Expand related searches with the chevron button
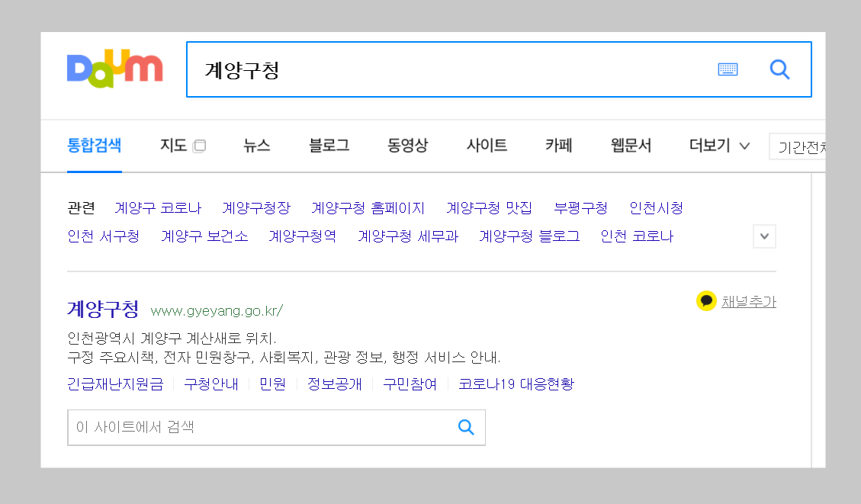 click(764, 236)
